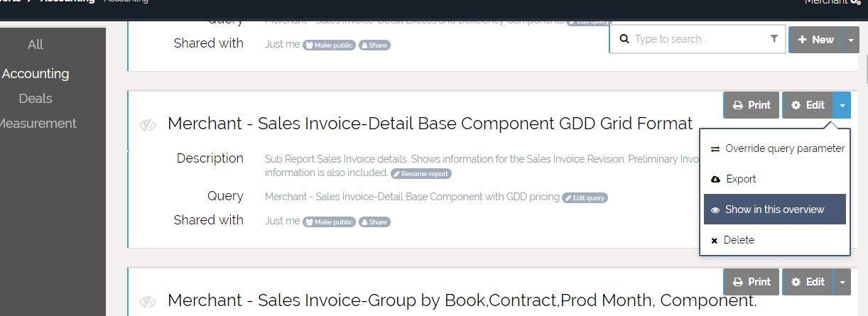The width and height of the screenshot is (868, 316).
Task: Collapse the open Edit dropdown arrow
Action: tap(842, 105)
